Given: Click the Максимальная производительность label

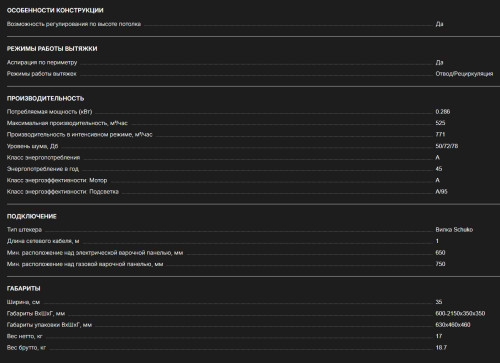Looking at the screenshot, I should click(x=67, y=123).
